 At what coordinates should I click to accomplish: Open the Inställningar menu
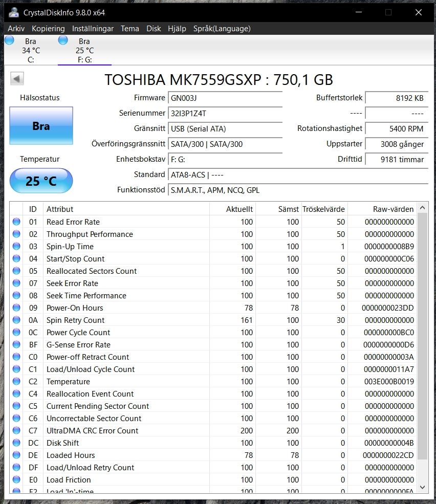tap(93, 29)
